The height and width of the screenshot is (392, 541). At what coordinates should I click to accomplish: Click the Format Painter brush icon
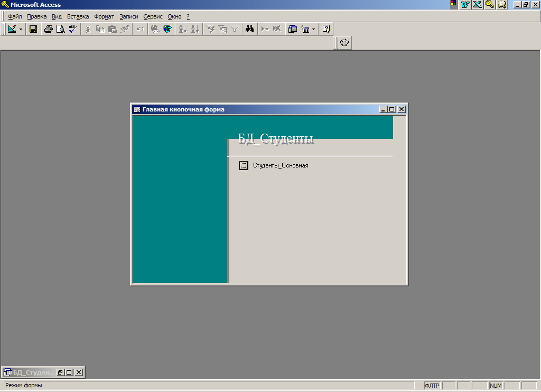pos(125,29)
